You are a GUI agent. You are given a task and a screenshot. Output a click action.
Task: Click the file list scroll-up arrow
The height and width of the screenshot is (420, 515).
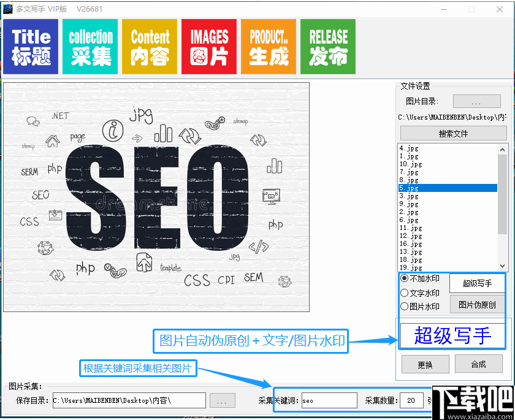point(502,150)
